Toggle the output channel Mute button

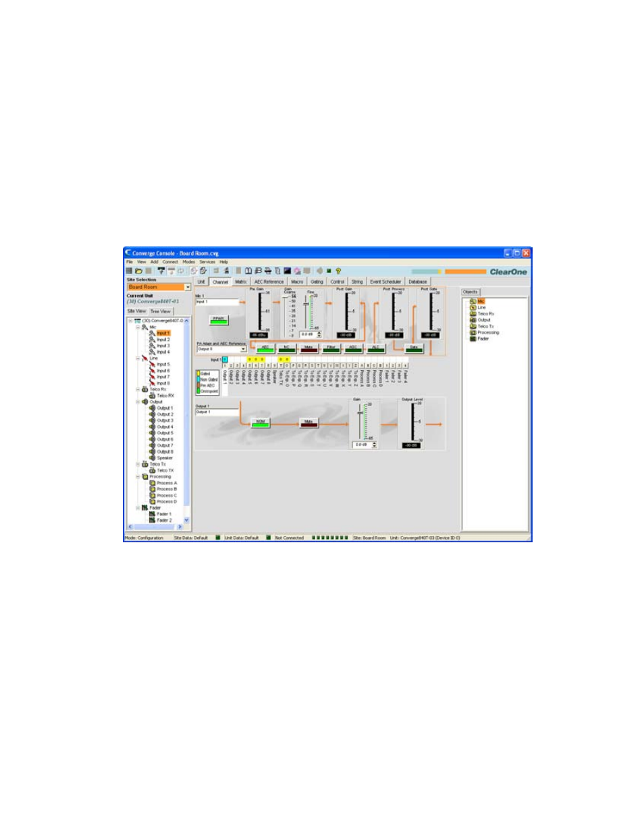coord(308,423)
